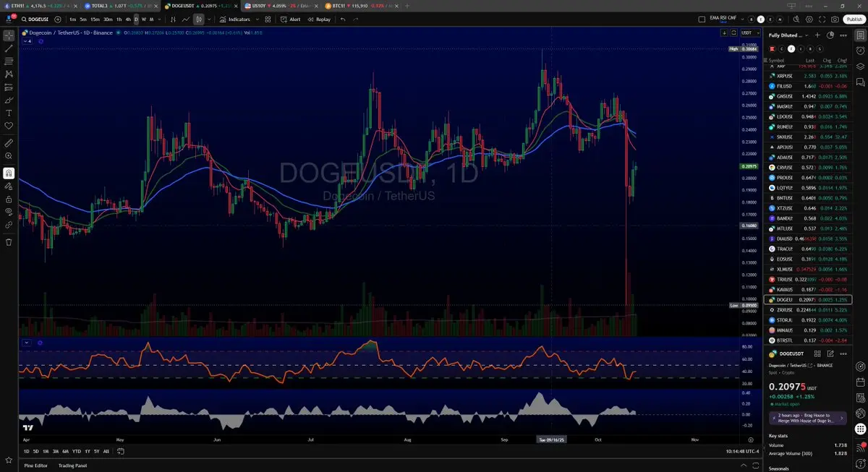Click the Indicators button
The width and height of the screenshot is (868, 472).
pyautogui.click(x=235, y=20)
